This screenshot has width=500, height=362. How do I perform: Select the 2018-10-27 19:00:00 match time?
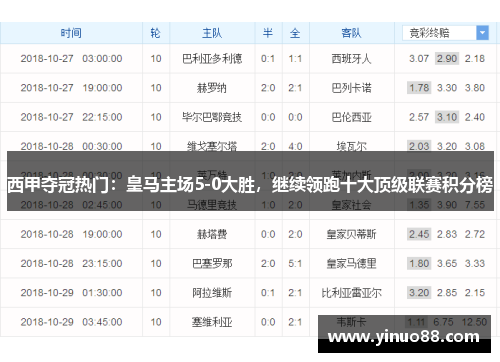click(71, 88)
